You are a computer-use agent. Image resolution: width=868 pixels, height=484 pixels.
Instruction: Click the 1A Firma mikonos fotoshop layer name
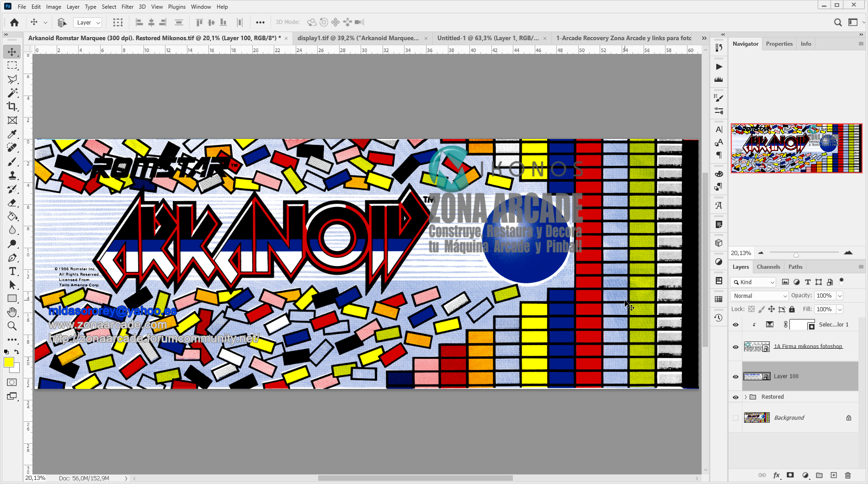tap(808, 346)
